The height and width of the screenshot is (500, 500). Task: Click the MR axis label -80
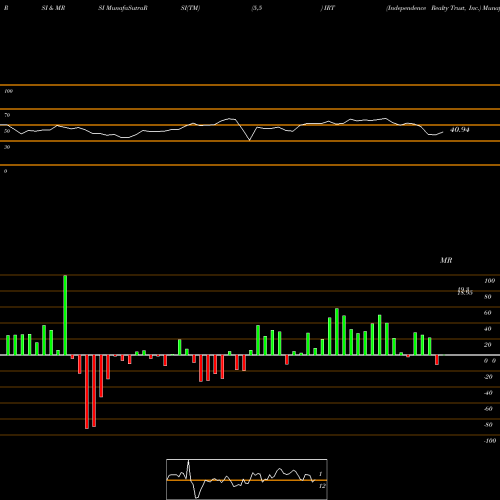(x=488, y=425)
